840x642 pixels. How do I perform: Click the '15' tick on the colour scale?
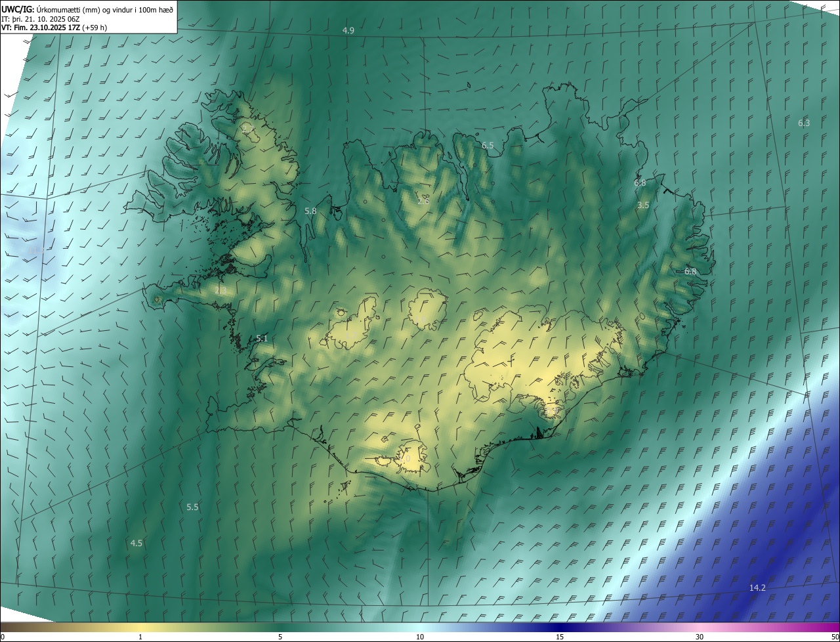click(560, 637)
